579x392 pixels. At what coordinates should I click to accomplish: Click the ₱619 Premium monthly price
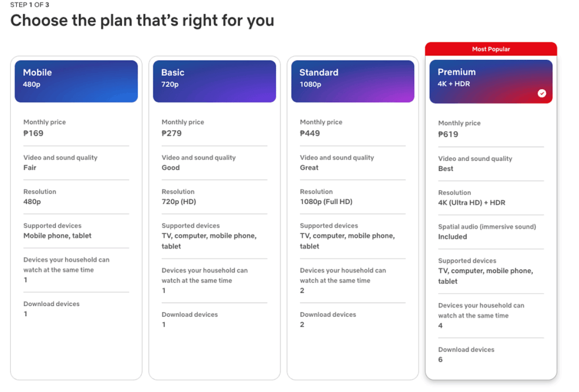(448, 135)
